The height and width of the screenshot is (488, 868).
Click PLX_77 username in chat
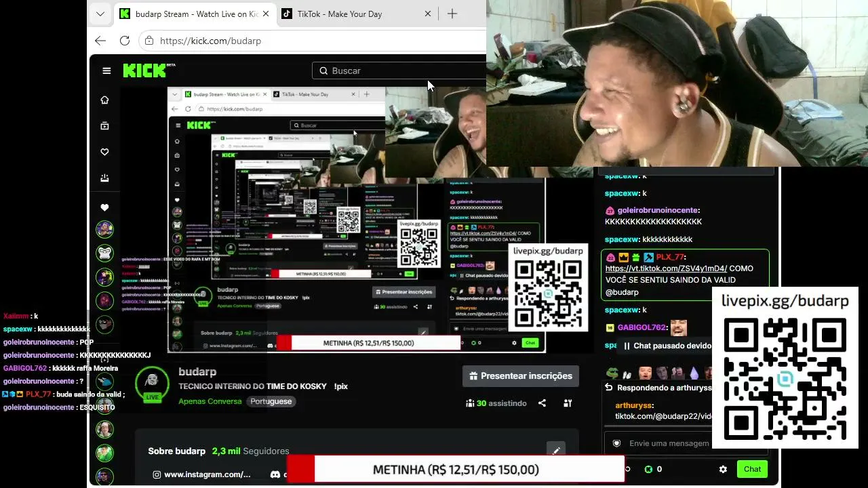[671, 257]
